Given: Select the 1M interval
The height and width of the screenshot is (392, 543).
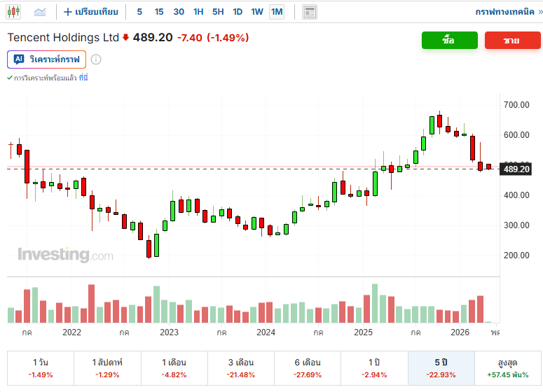Looking at the screenshot, I should coord(277,12).
